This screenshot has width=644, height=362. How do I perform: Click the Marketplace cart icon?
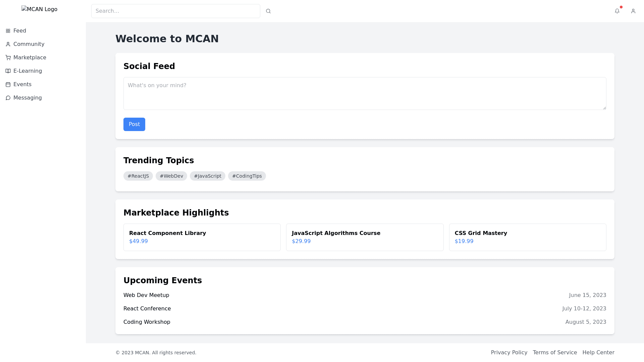[8, 58]
